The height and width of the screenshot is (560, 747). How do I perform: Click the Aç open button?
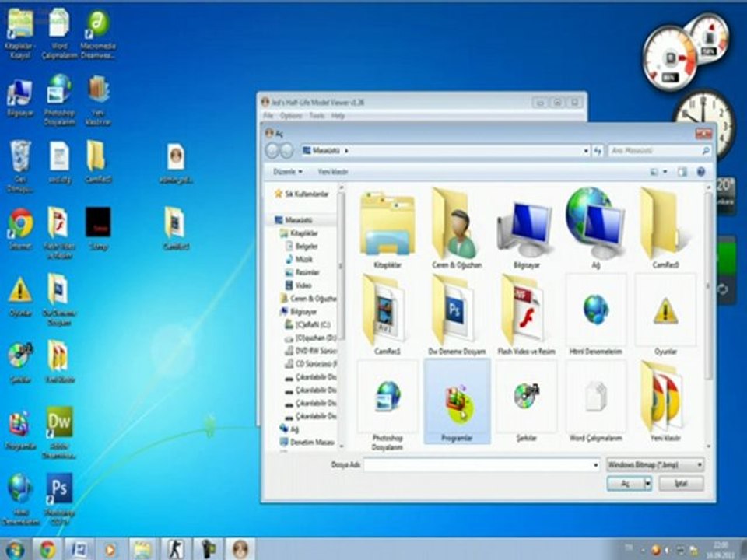pyautogui.click(x=625, y=484)
